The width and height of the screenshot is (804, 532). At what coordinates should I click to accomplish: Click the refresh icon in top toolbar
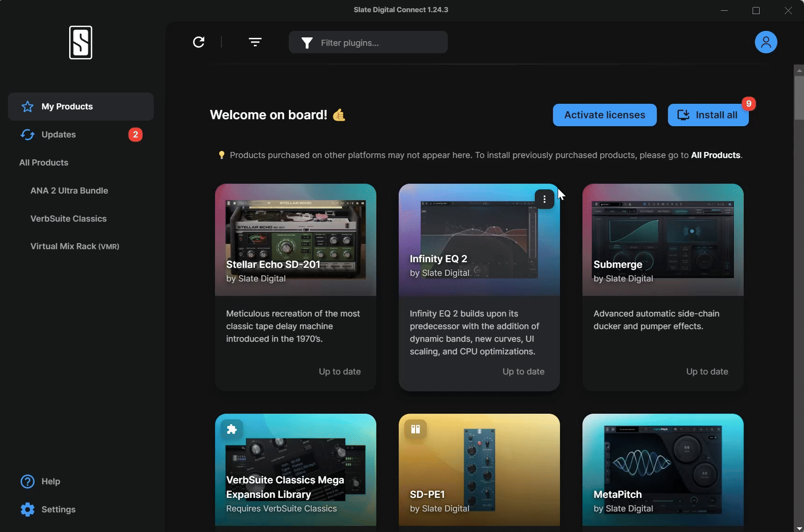(199, 42)
